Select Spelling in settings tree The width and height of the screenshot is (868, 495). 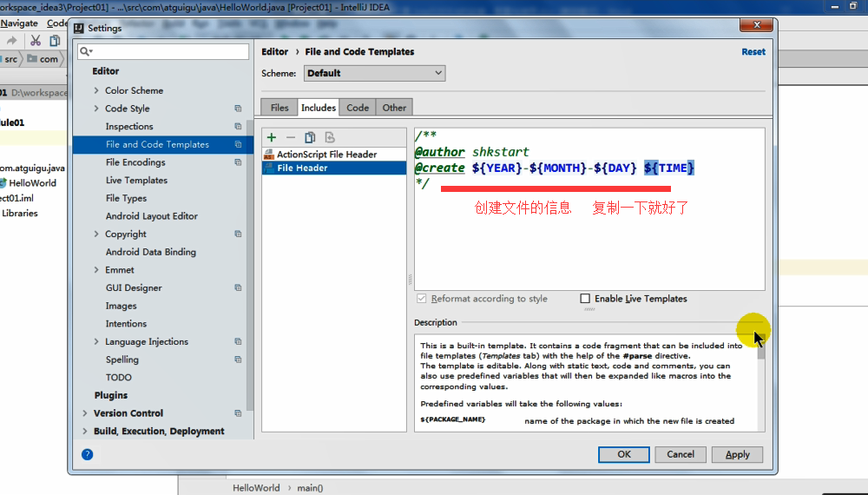point(122,360)
